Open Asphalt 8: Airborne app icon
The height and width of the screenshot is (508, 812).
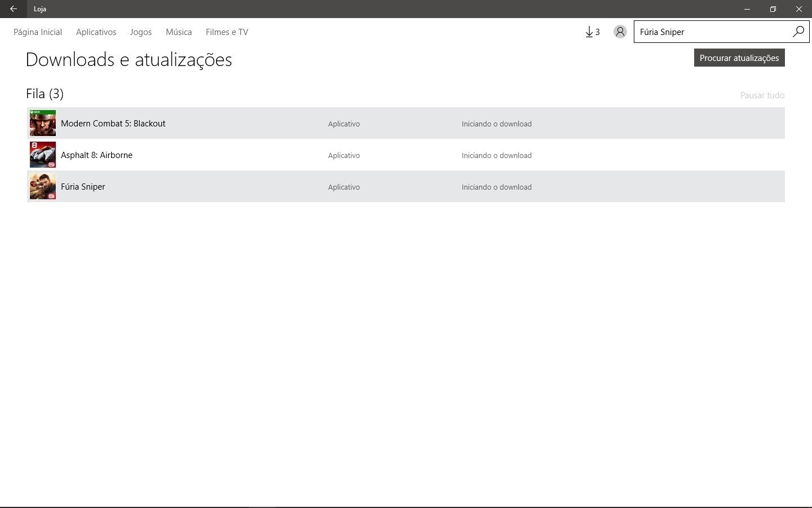[x=43, y=155]
